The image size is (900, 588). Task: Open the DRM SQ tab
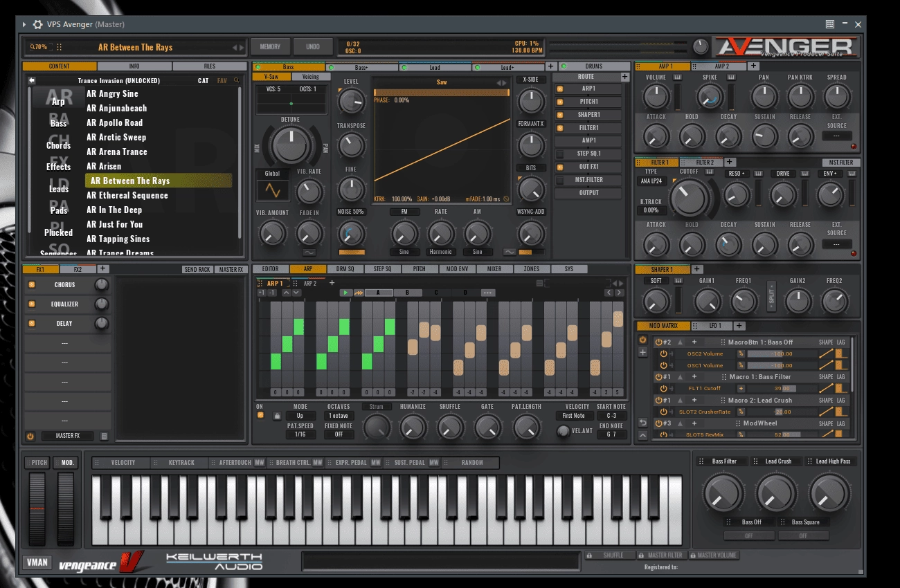tap(345, 269)
